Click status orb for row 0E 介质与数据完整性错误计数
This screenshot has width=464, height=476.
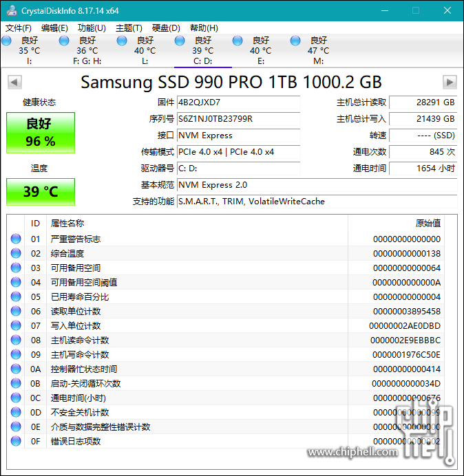[16, 427]
